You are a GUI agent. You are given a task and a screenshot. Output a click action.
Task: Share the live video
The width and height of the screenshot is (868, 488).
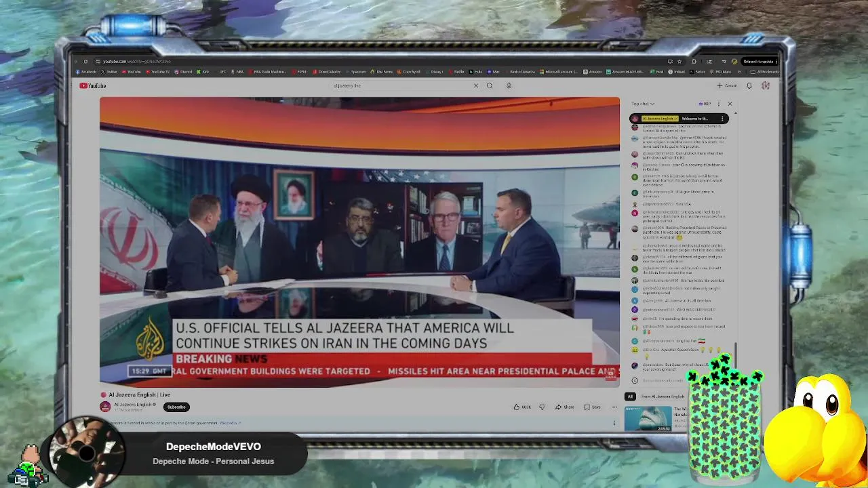564,407
